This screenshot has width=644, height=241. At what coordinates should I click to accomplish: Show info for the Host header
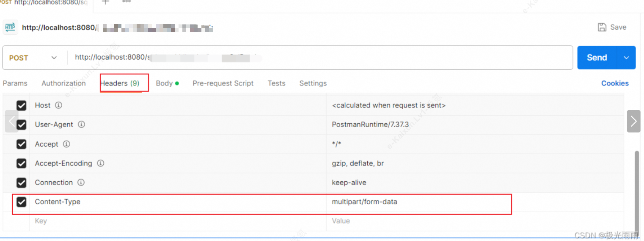(x=59, y=105)
